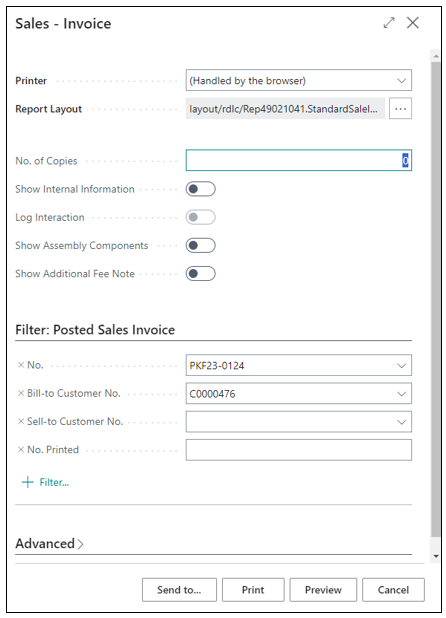The height and width of the screenshot is (618, 446).
Task: Toggle Show Internal Information switch
Action: (201, 189)
